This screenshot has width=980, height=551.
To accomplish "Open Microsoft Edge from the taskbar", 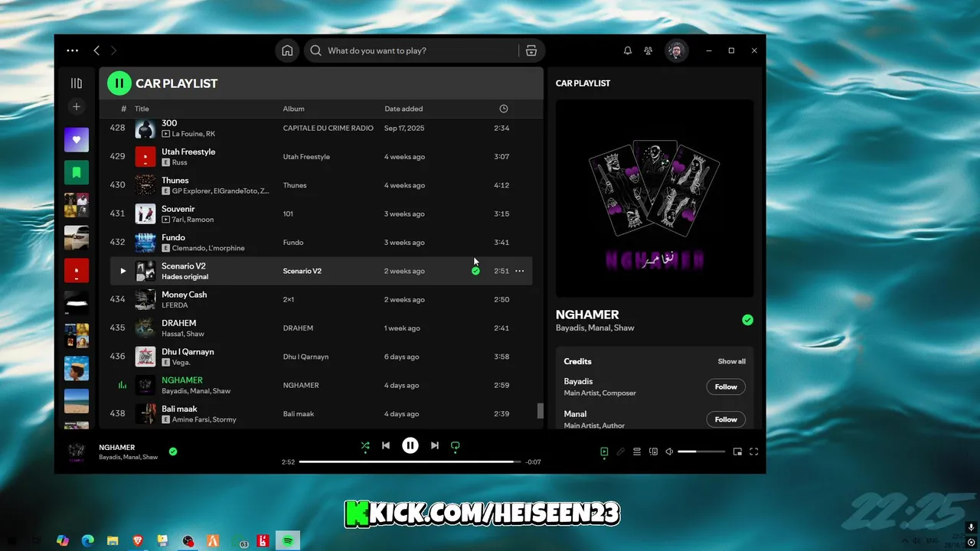I will pyautogui.click(x=87, y=541).
